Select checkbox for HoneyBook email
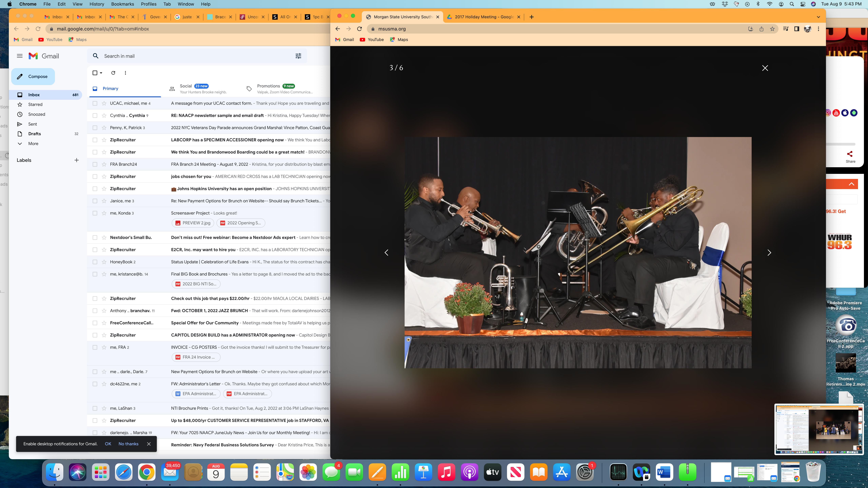The image size is (868, 488). 95,262
